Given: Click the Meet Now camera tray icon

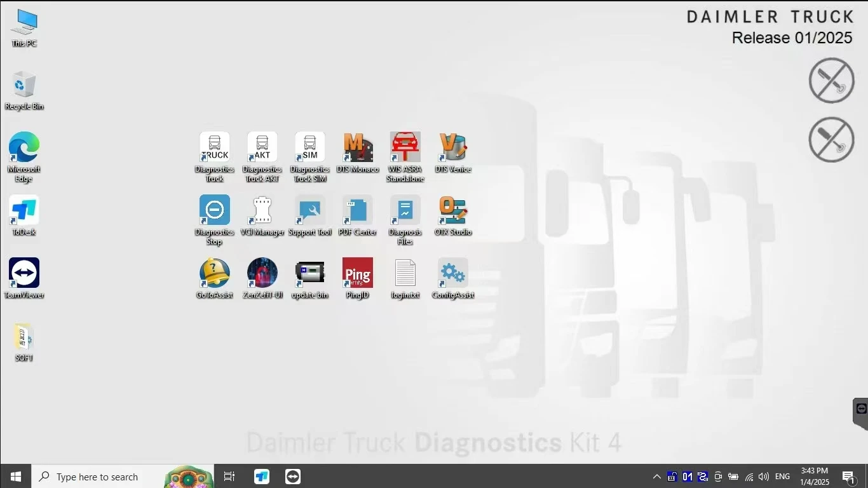Looking at the screenshot, I should coord(718,477).
